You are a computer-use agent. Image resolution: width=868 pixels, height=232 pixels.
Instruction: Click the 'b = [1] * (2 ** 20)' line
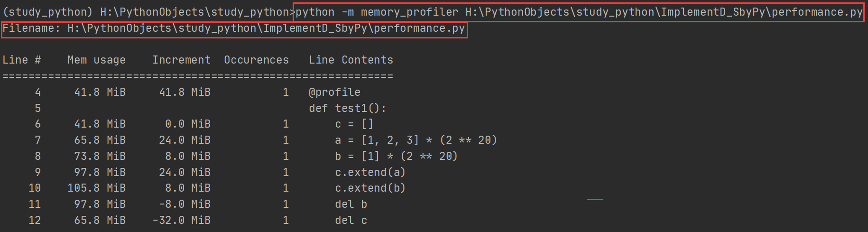click(396, 156)
